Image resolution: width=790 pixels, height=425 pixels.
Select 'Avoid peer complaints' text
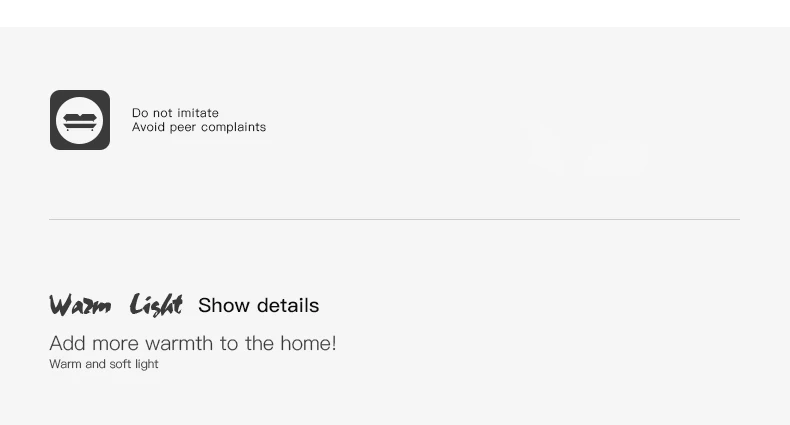pyautogui.click(x=199, y=127)
